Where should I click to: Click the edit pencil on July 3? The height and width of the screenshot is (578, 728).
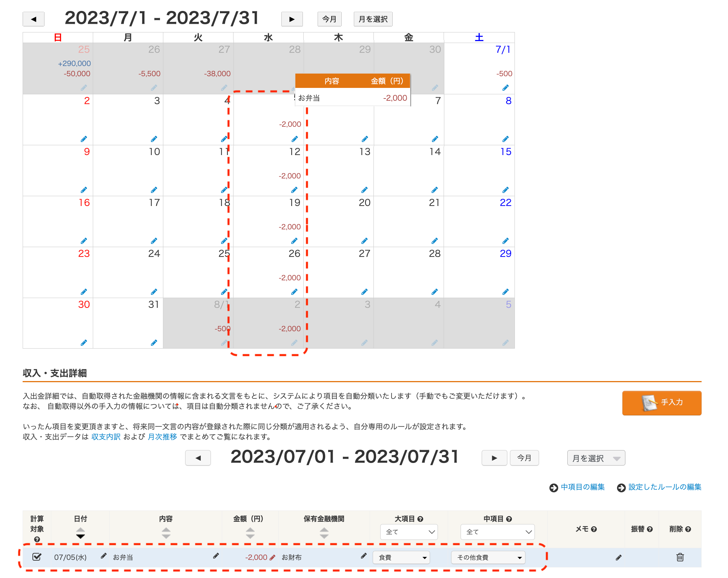click(154, 139)
